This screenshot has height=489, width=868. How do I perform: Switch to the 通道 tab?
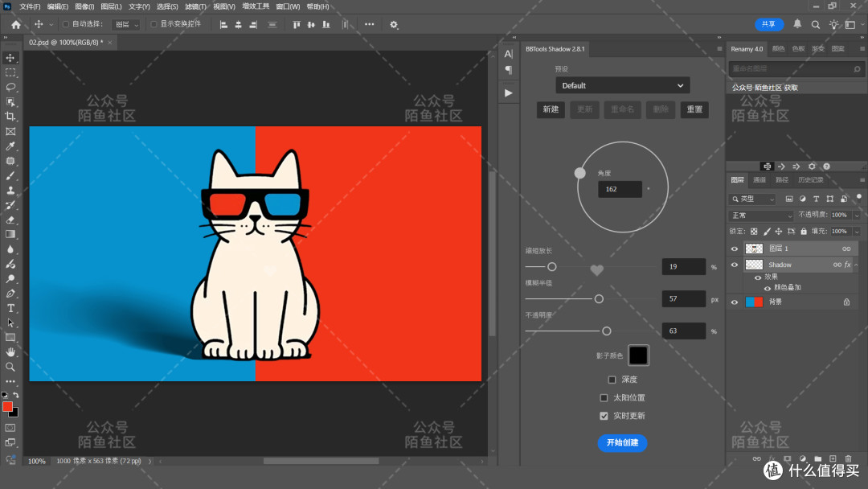[759, 180]
